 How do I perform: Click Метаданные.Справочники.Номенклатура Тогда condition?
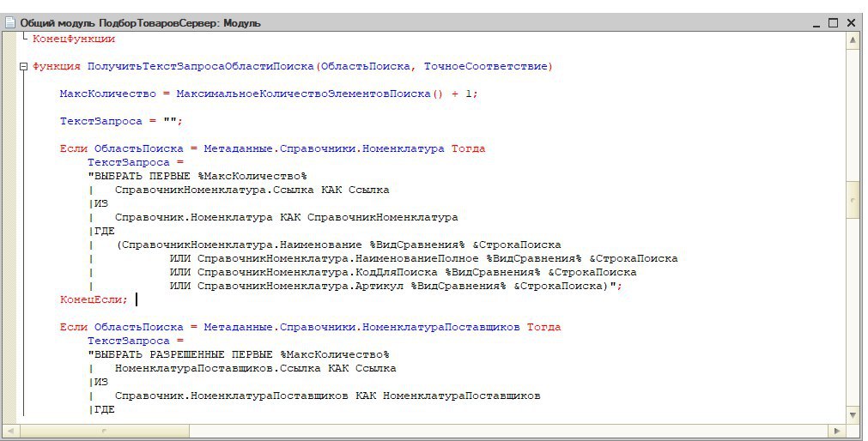click(344, 148)
